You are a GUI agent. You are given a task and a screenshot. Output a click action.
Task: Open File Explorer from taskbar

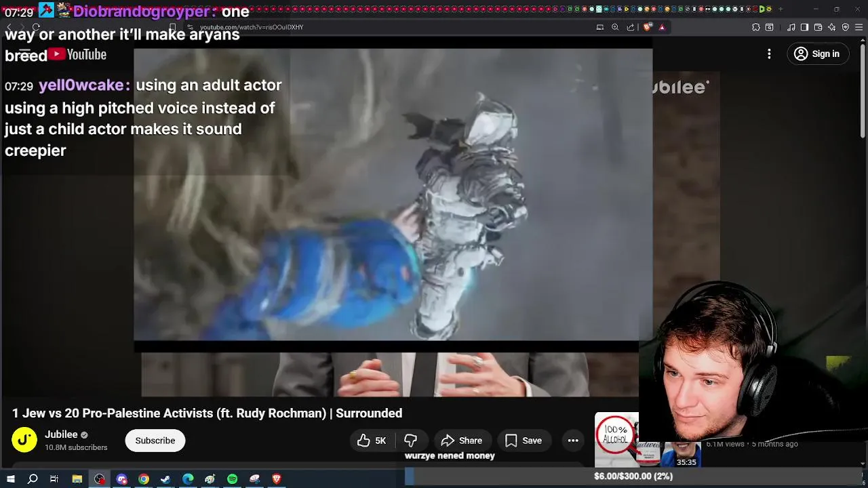77,479
